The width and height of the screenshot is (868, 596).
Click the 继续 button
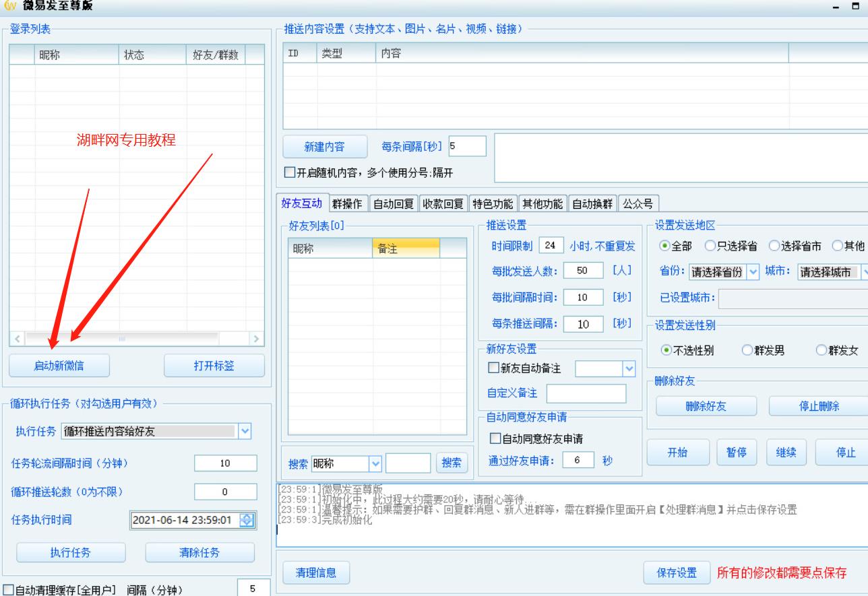[x=786, y=453]
